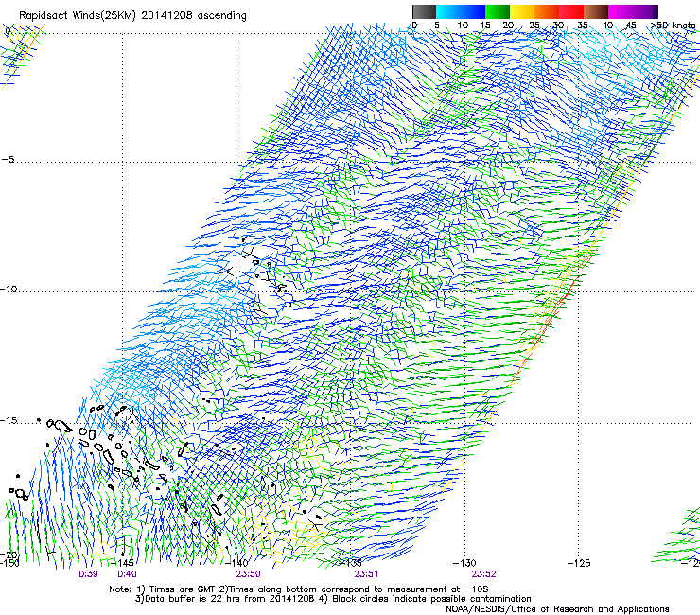Click the purple "23:52" pass time label
Viewport: 700px width, 615px height.
(483, 574)
